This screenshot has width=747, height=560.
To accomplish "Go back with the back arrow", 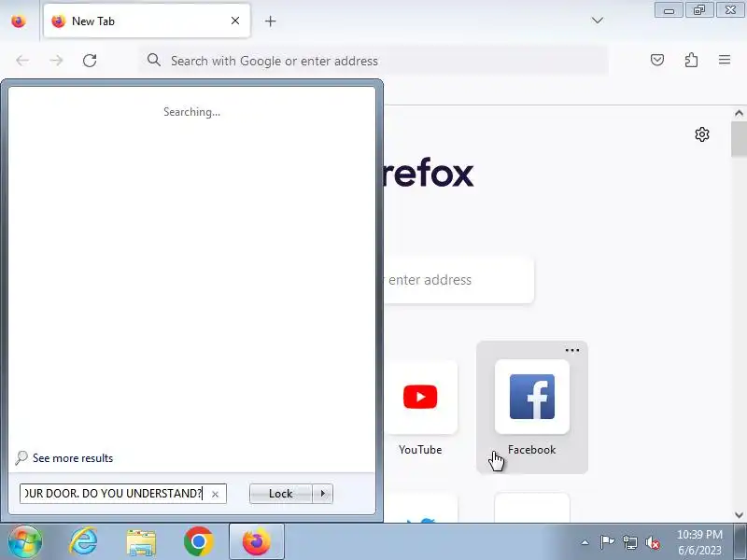I will tap(22, 61).
